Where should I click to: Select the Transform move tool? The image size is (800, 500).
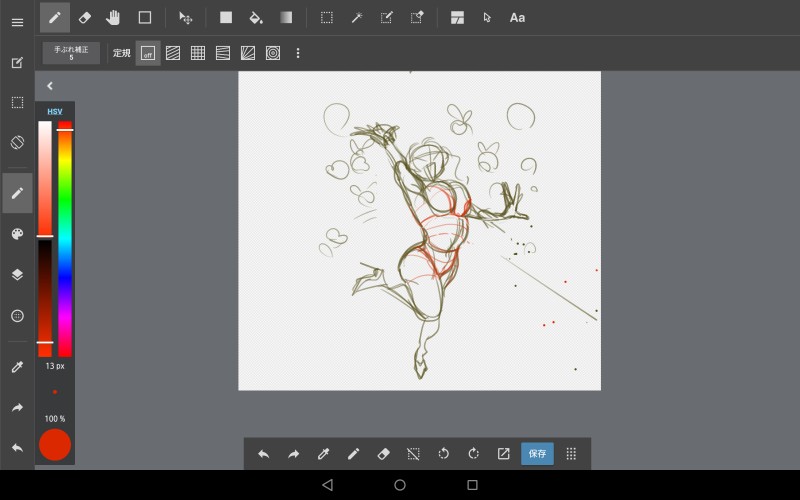(186, 18)
